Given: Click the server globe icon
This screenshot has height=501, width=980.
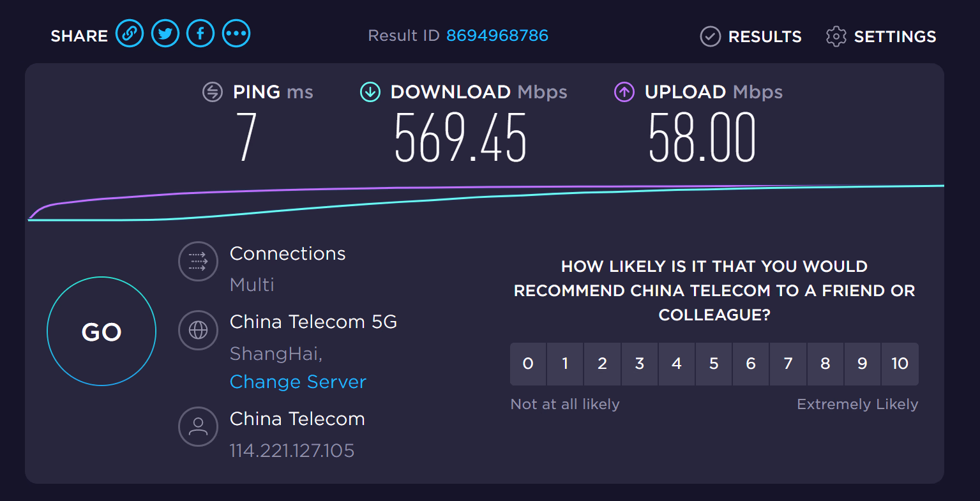Looking at the screenshot, I should coord(199,330).
